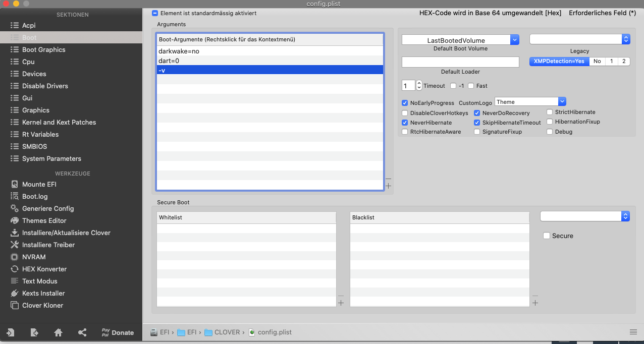Screen dimensions: 644x344
Task: Click the list menu icon at bottom right
Action: 633,332
